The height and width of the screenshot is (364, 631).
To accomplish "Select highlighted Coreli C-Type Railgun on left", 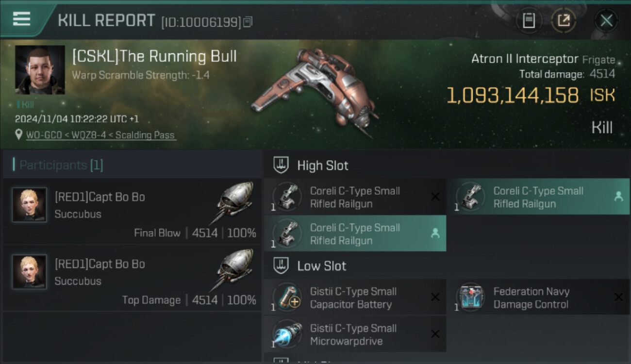I will (355, 233).
